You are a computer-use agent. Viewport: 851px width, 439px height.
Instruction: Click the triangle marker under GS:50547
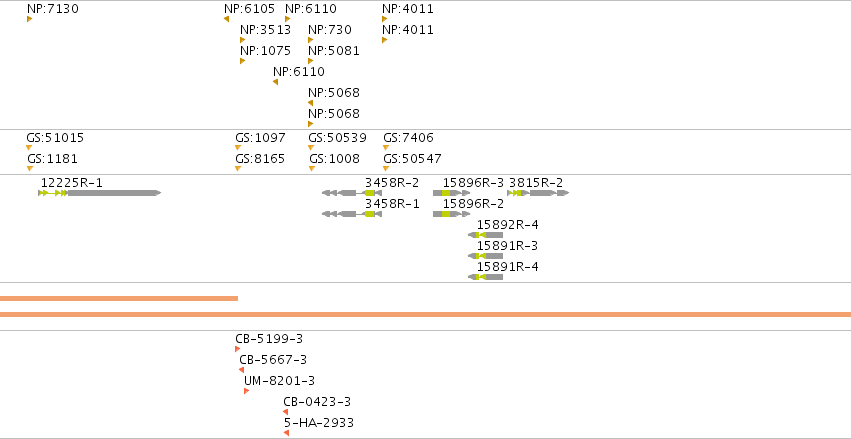[x=386, y=169]
